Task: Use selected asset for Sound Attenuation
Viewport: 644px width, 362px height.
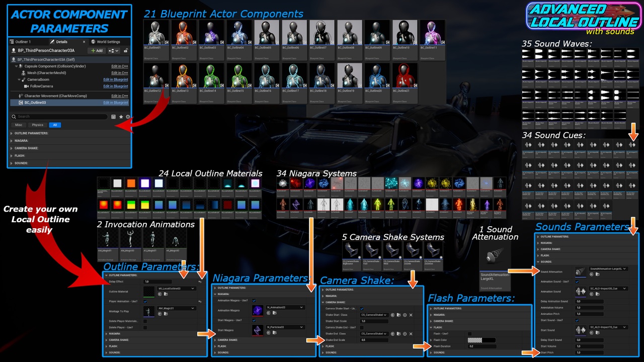Action: [x=591, y=274]
